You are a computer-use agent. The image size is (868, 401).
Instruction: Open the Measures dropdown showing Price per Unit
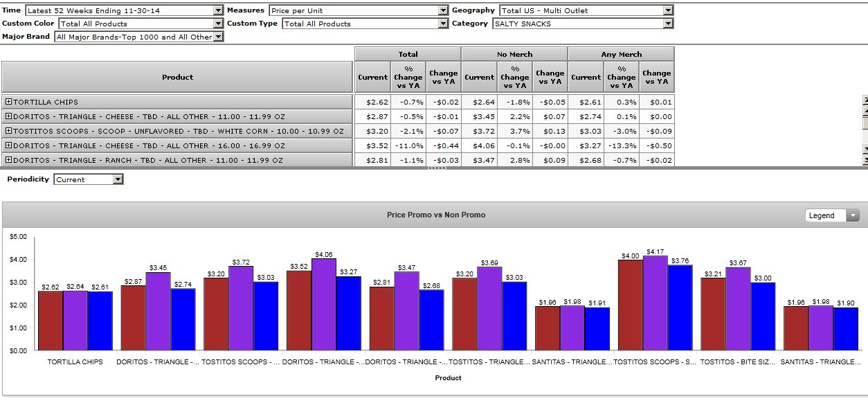pyautogui.click(x=443, y=10)
